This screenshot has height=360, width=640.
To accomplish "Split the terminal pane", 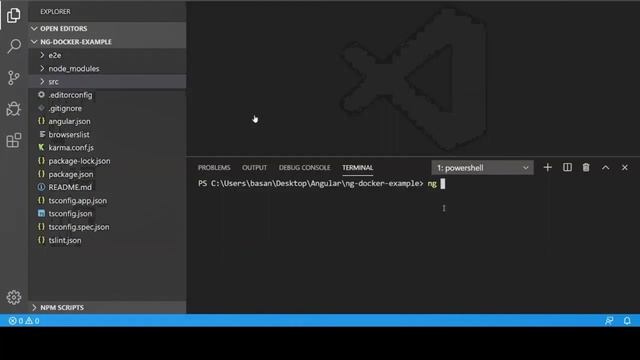I will pyautogui.click(x=567, y=167).
